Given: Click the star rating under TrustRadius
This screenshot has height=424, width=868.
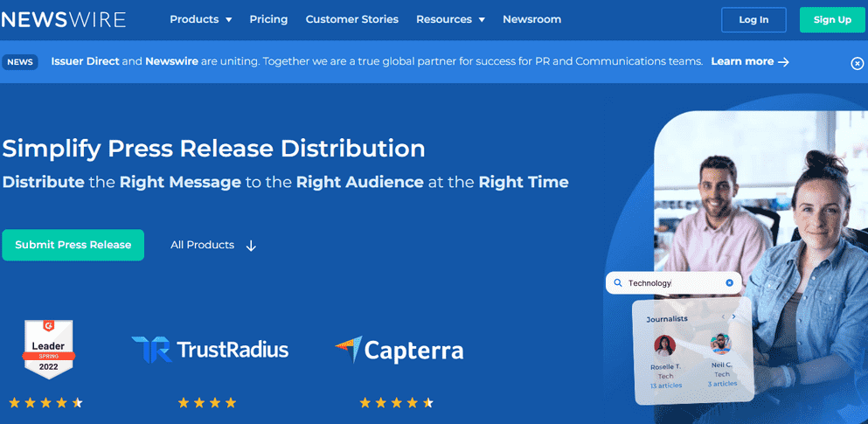Looking at the screenshot, I should [207, 402].
